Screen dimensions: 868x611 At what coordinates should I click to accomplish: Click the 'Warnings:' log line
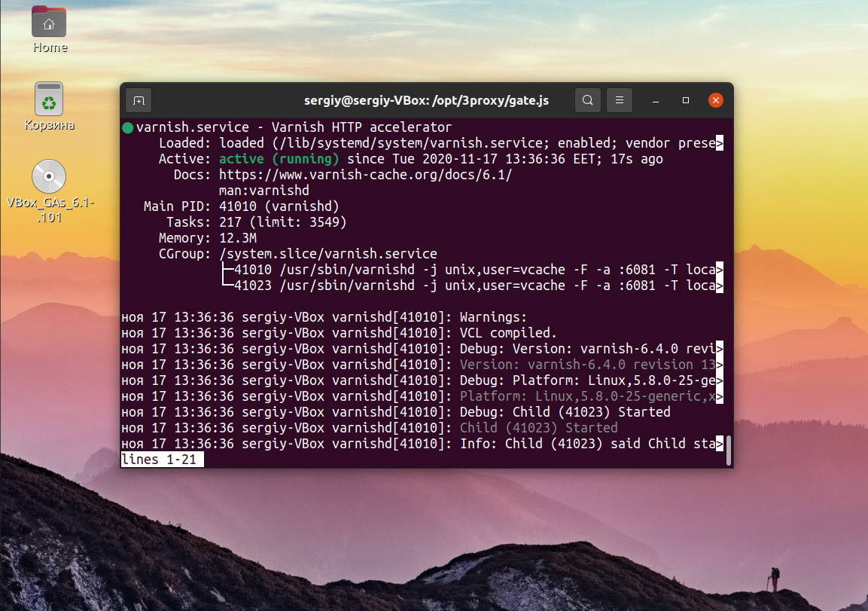(x=324, y=317)
